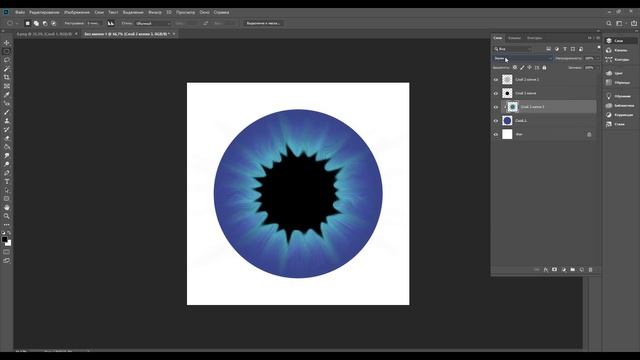Viewport: 640px width, 360px height.
Task: Select the Gradient tool
Action: pyautogui.click(x=7, y=147)
